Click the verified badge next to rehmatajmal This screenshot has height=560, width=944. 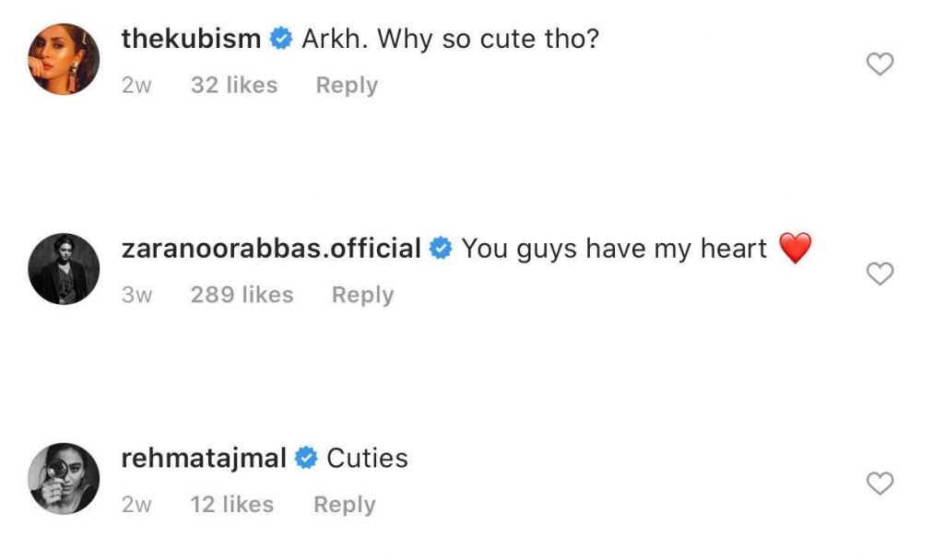point(307,459)
